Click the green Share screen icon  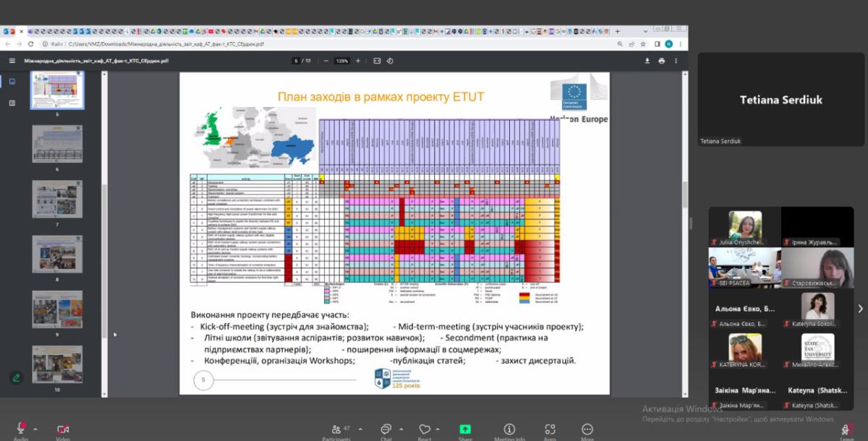point(465,429)
